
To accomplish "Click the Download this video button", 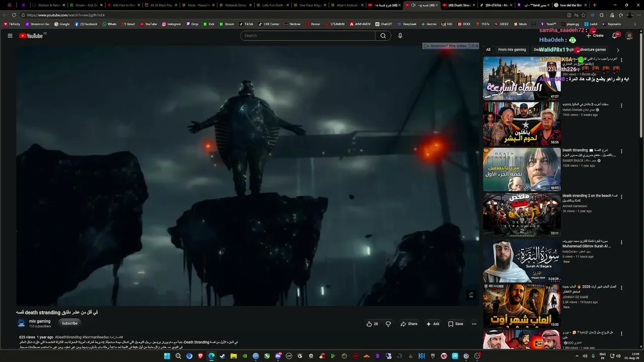I will tap(446, 46).
